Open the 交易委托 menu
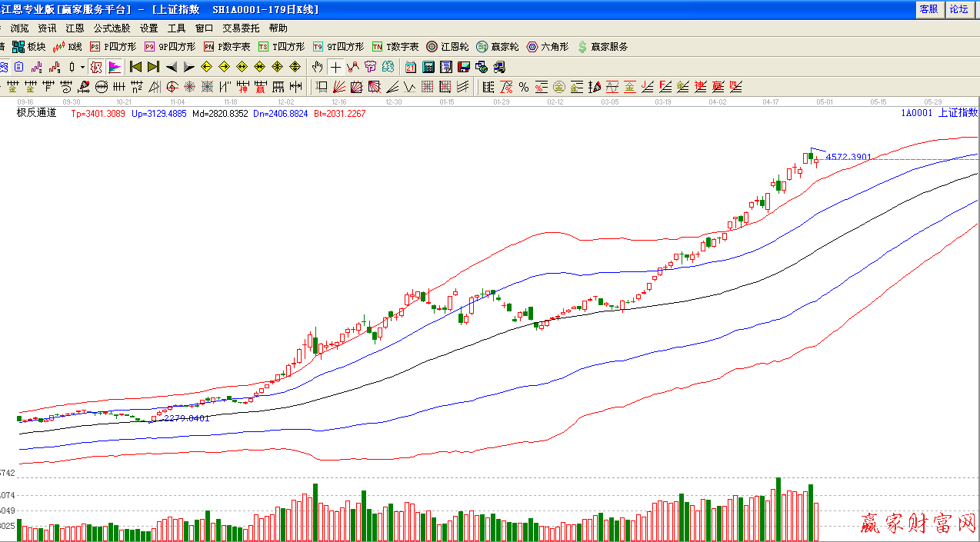Viewport: 980px width, 542px height. point(241,28)
